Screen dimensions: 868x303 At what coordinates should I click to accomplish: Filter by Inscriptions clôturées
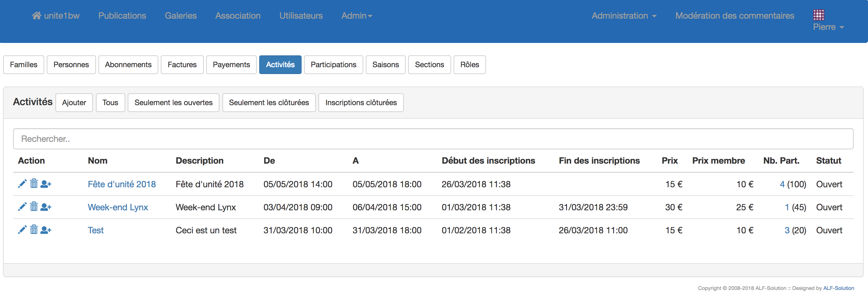tap(361, 103)
